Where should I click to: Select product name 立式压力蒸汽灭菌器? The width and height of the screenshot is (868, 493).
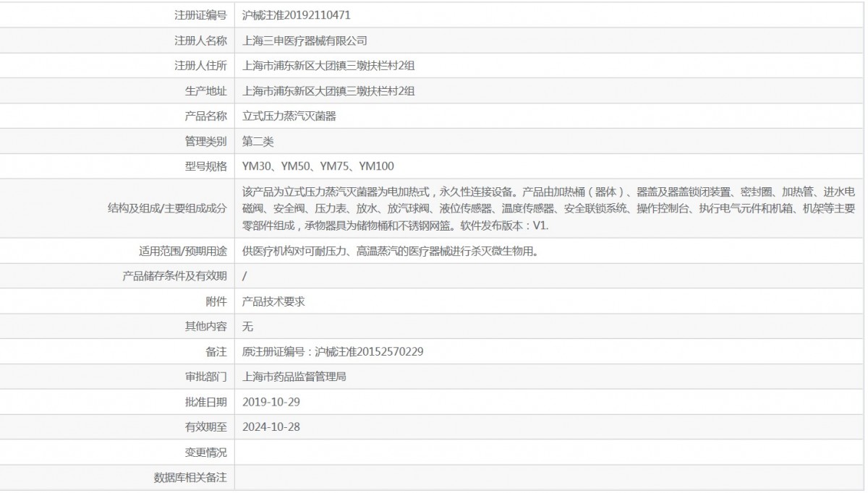[289, 116]
